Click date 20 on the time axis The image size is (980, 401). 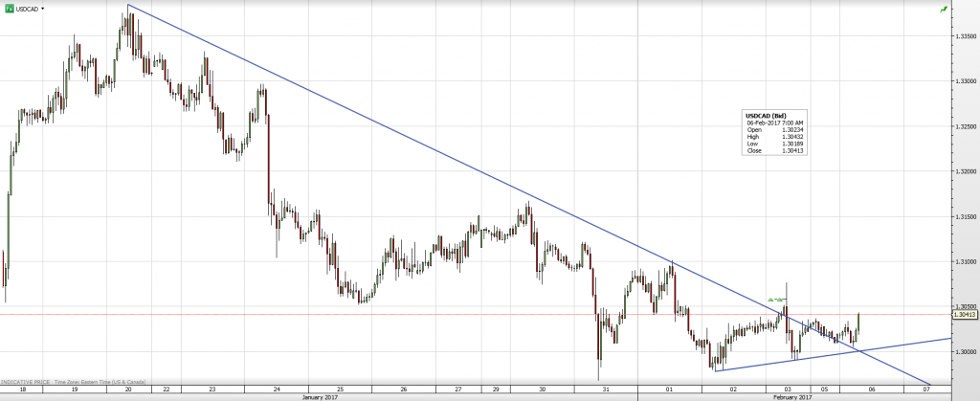point(128,389)
